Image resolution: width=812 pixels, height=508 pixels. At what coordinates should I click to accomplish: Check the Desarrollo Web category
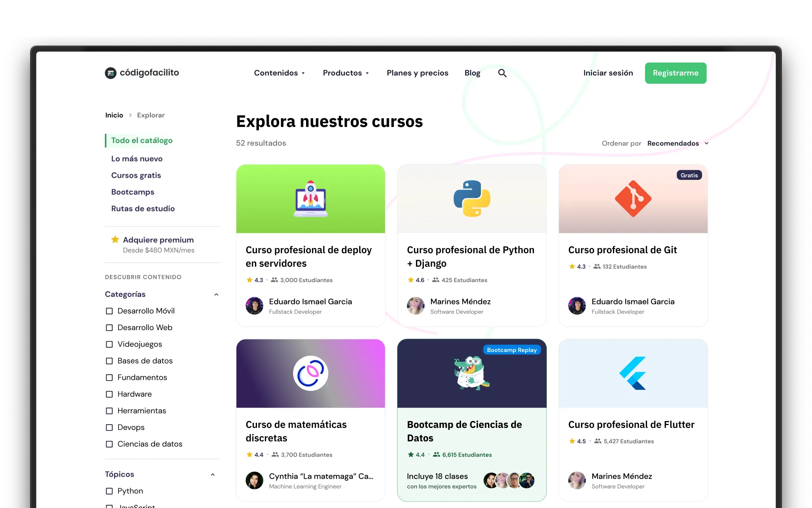pyautogui.click(x=109, y=327)
